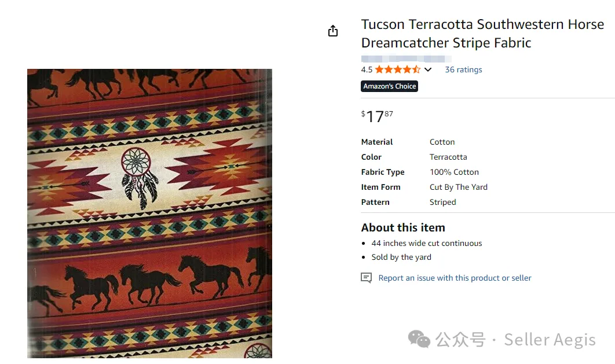
Task: Select the Terracotta color value
Action: (448, 157)
